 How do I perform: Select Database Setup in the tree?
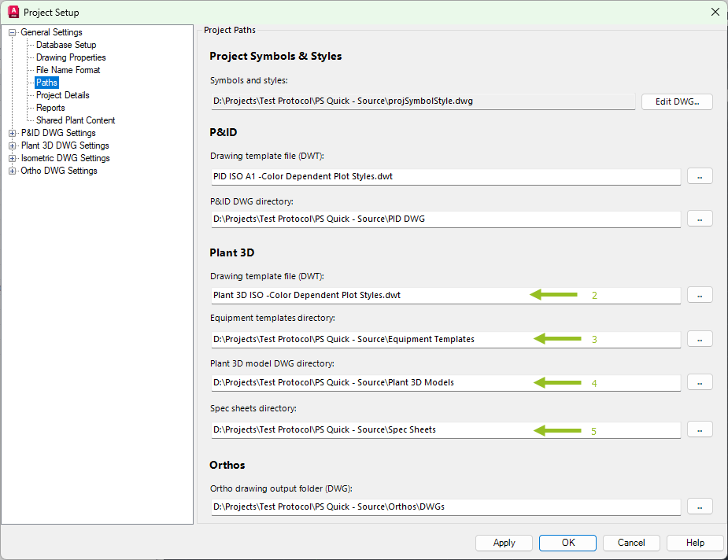66,45
